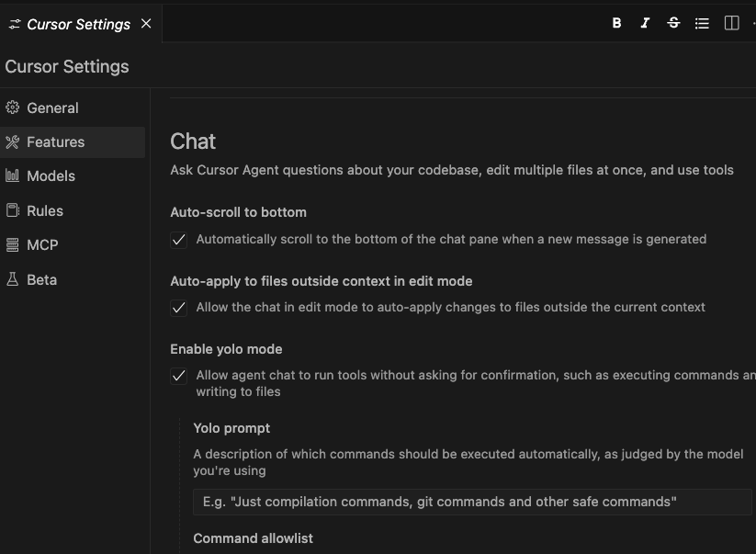Toggle the strikethrough formatting icon
The image size is (756, 554).
click(x=673, y=23)
